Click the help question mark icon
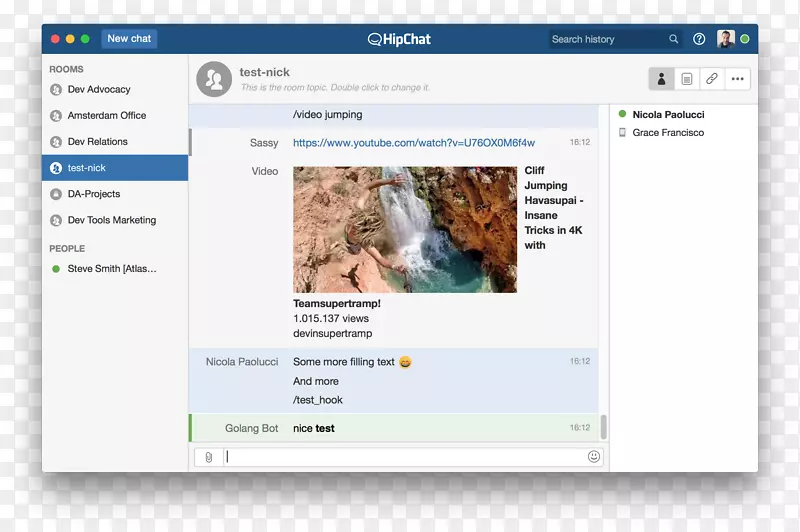 click(x=699, y=39)
